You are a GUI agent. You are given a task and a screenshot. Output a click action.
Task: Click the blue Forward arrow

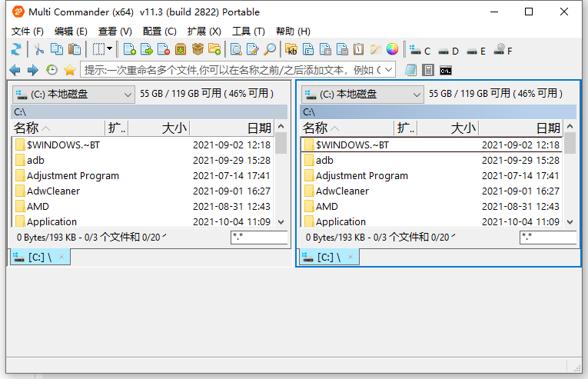click(x=33, y=70)
